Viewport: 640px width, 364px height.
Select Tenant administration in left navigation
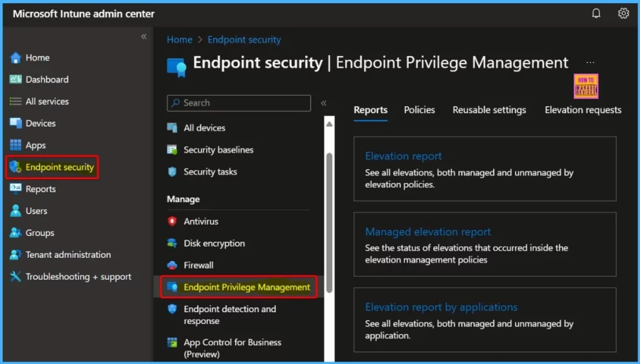point(68,255)
